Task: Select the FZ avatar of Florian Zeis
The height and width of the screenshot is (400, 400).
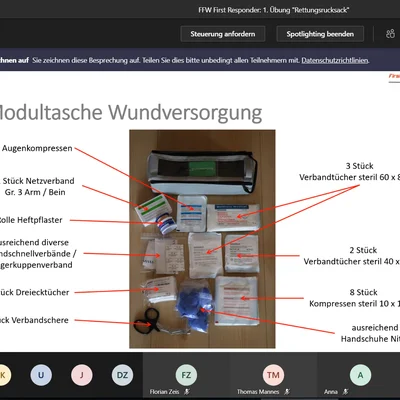Action: 186,375
